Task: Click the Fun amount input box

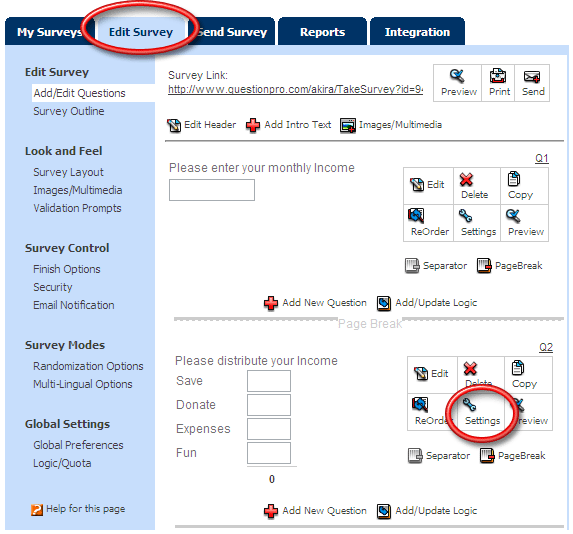Action: 269,453
